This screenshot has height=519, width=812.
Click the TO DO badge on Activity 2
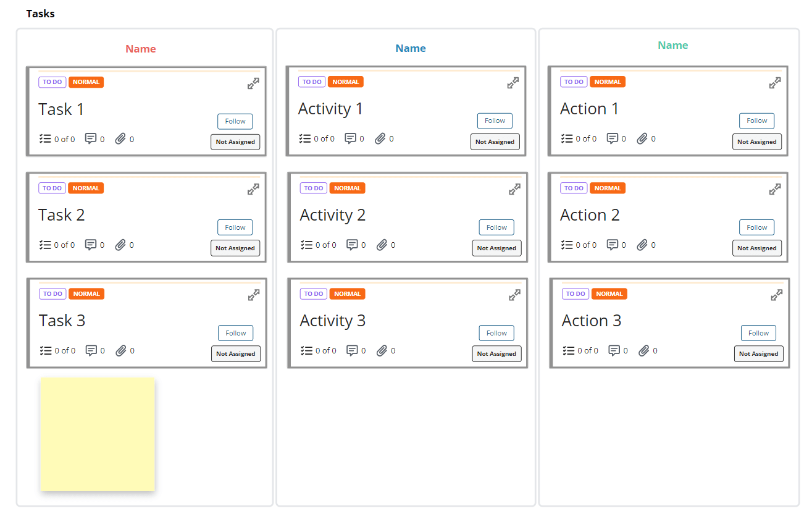pyautogui.click(x=313, y=188)
